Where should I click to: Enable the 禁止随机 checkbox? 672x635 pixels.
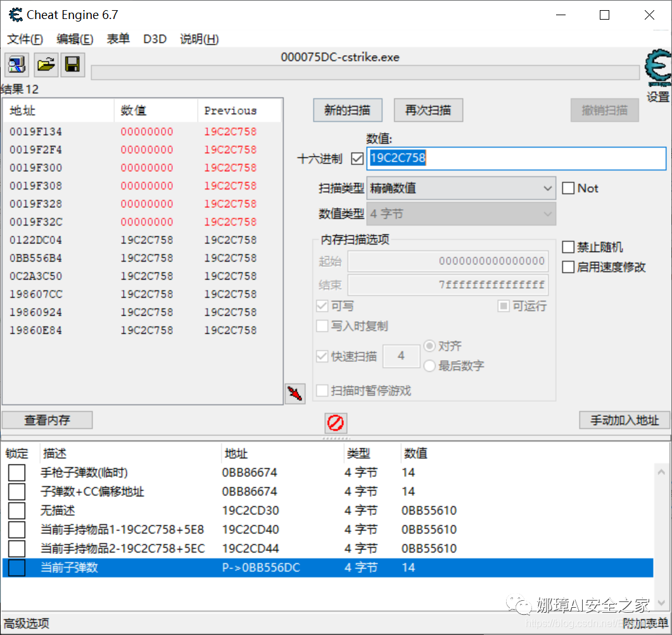[x=568, y=247]
